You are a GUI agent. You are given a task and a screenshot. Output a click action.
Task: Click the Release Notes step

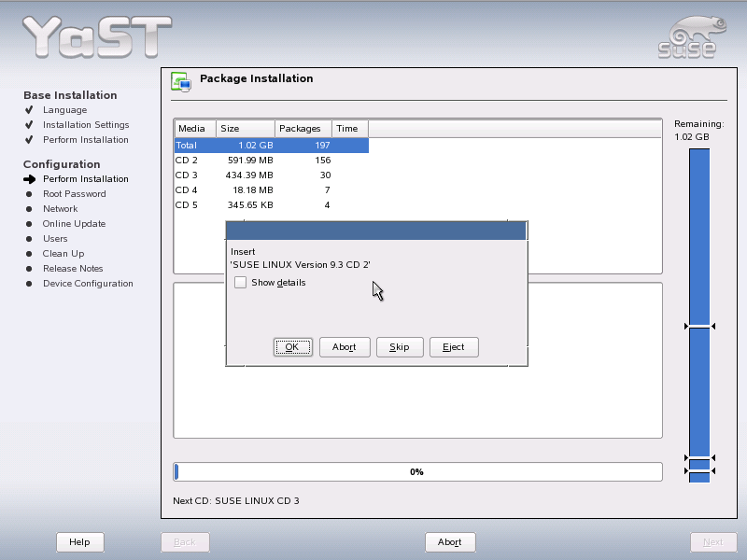pyautogui.click(x=73, y=269)
